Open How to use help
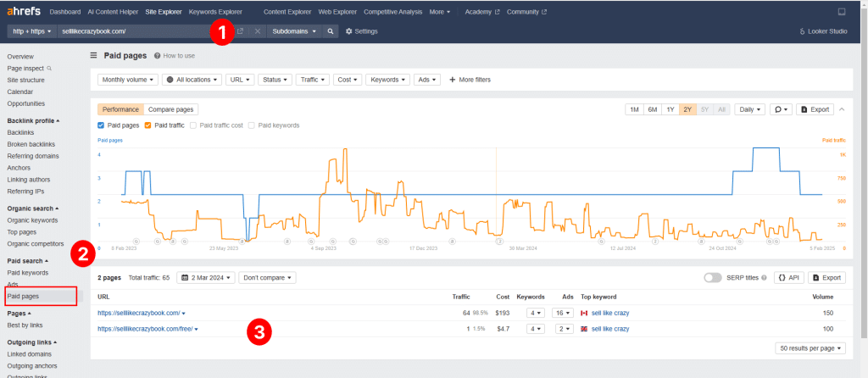This screenshot has width=868, height=378. tap(175, 56)
